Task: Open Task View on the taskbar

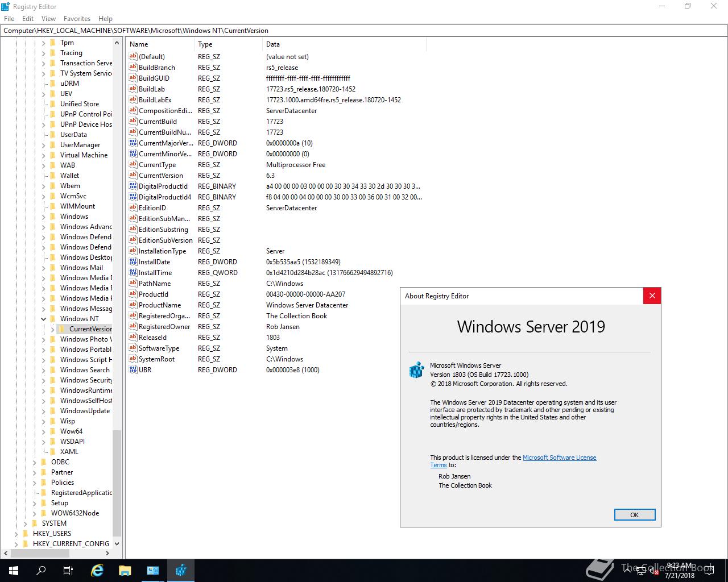Action: [x=68, y=571]
